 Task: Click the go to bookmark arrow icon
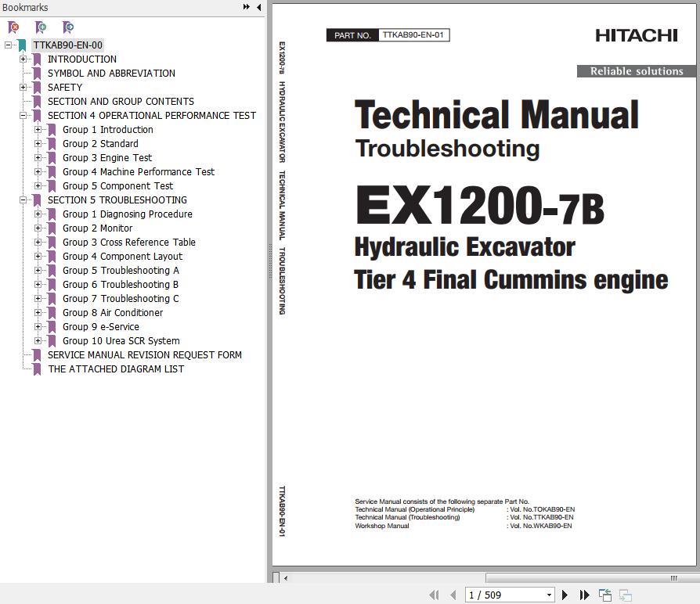(x=68, y=27)
